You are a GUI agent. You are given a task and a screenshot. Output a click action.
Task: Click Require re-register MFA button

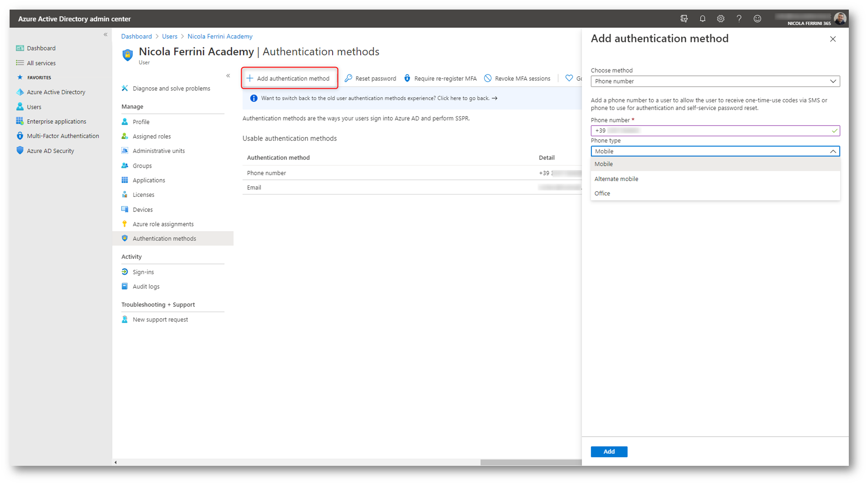click(x=440, y=79)
